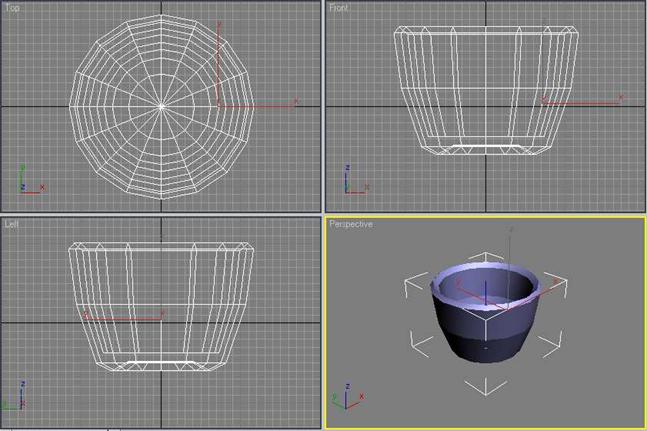Open the Top viewport label menu

[x=12, y=8]
